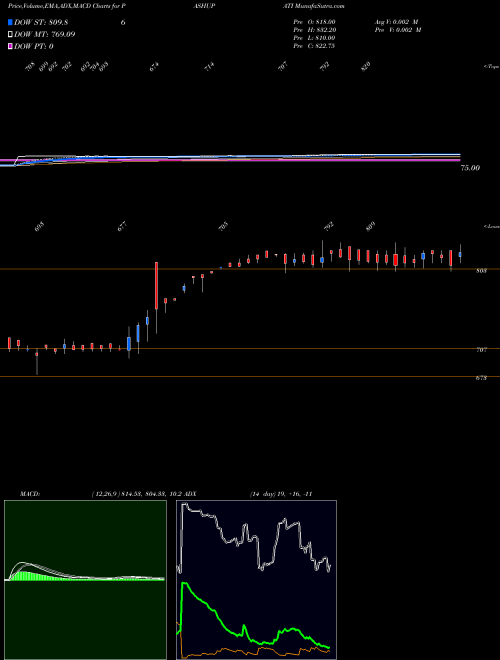This screenshot has width=500, height=660.
Task: Click the 75.00 label beside the EMA lines
Action: [x=470, y=168]
